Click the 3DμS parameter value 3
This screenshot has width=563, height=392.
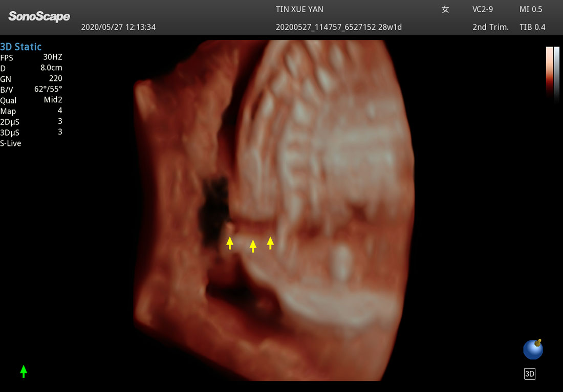click(60, 132)
